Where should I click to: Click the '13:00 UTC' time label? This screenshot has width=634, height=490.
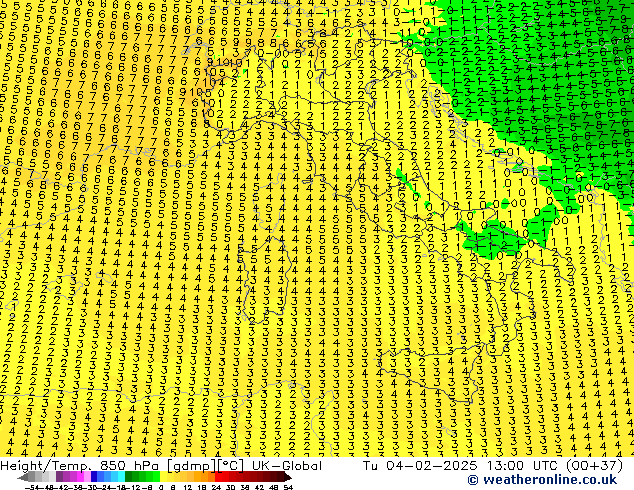tap(521, 466)
